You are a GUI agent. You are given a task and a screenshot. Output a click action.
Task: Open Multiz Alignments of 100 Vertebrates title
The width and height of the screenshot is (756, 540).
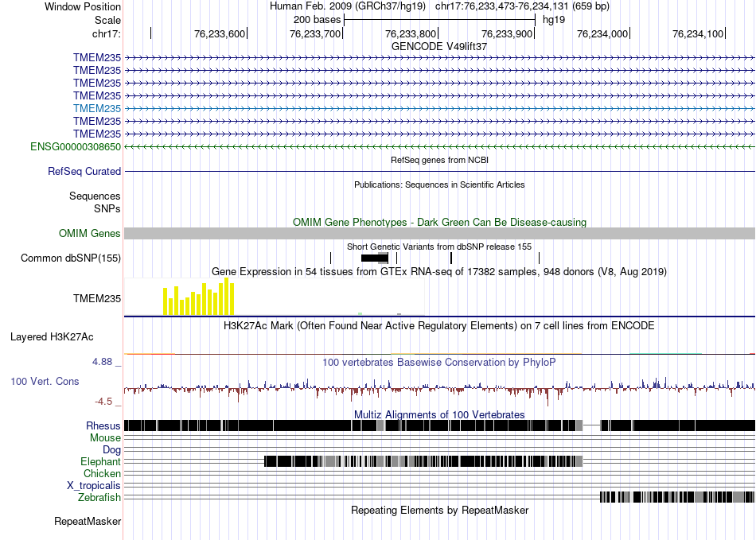(439, 415)
